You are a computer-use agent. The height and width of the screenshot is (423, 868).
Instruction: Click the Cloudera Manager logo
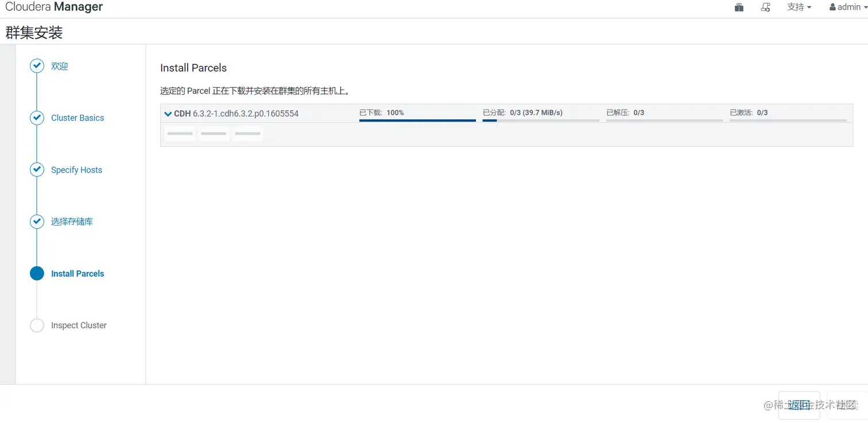click(x=54, y=7)
